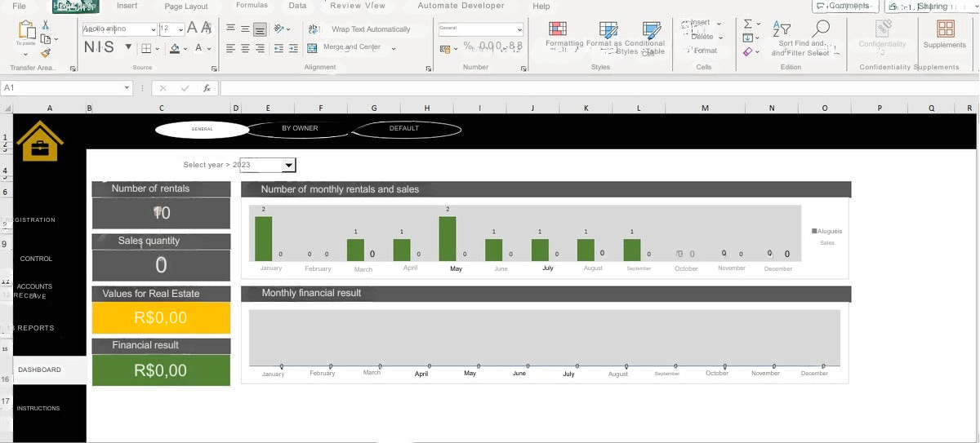Toggle center horizontal text alignment
The width and height of the screenshot is (980, 443).
[245, 48]
